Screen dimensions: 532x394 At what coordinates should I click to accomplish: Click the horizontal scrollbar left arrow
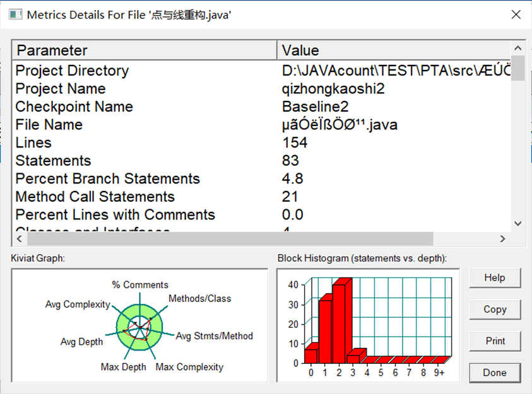click(x=20, y=239)
